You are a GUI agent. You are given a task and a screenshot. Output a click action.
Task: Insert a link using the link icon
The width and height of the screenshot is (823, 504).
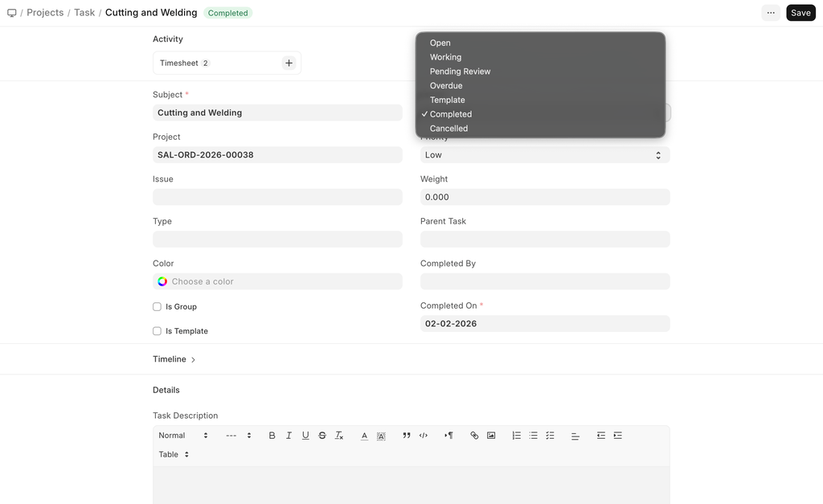point(474,436)
